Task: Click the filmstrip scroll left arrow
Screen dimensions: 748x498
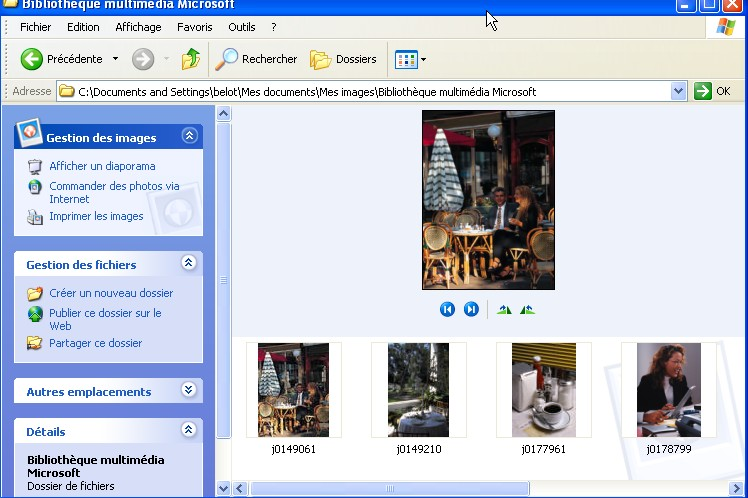Action: tap(240, 488)
